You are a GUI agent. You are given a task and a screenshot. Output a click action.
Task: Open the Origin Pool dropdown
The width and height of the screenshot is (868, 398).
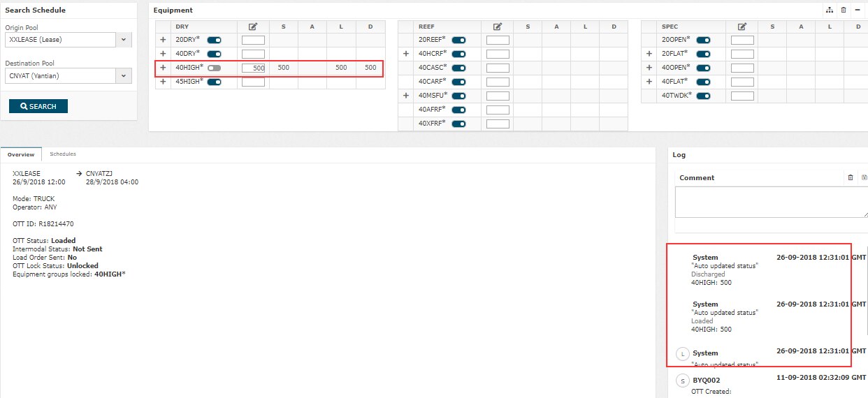coord(124,40)
